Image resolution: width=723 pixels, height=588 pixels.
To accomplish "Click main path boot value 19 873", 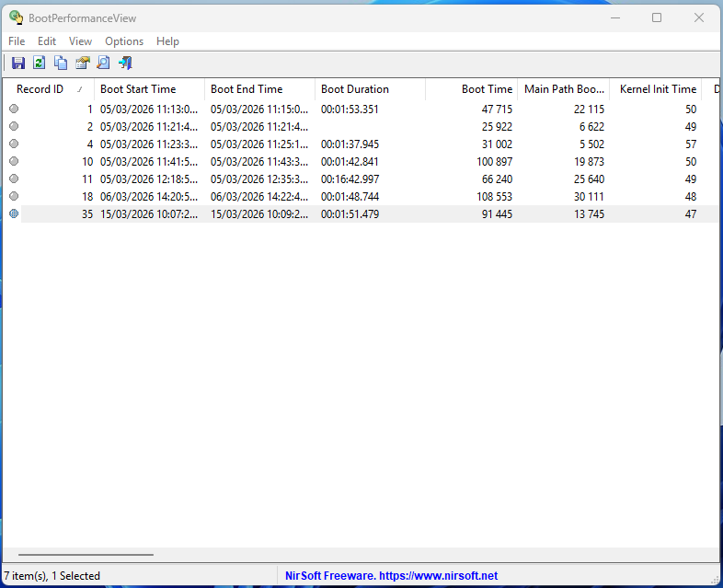I will pyautogui.click(x=589, y=162).
